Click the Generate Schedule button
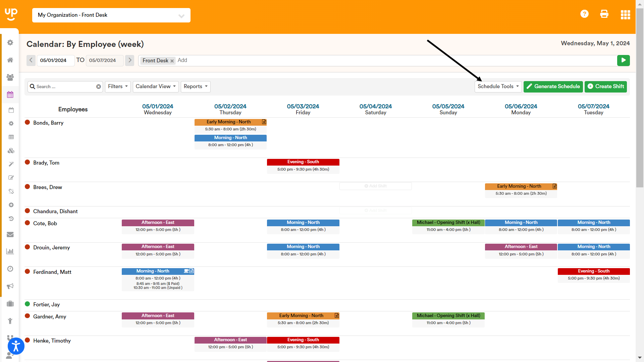The image size is (644, 362). [553, 86]
